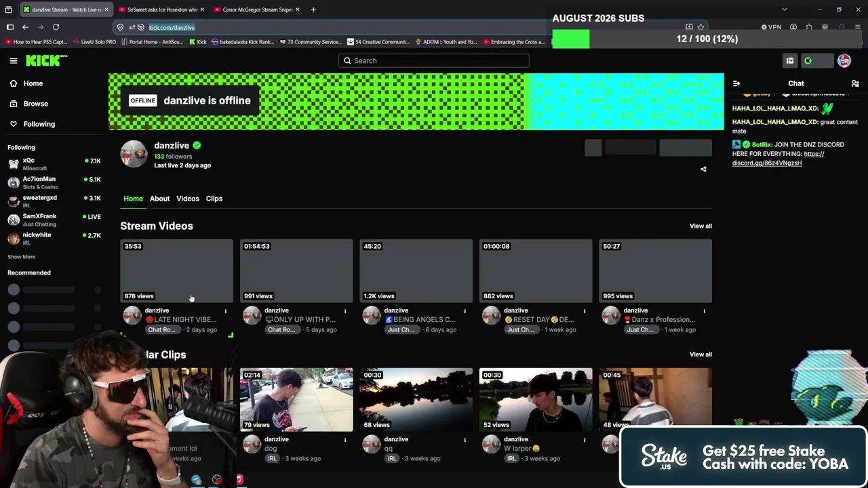This screenshot has height=488, width=868.
Task: Collapse the chat panel with arrow icon
Action: [736, 83]
